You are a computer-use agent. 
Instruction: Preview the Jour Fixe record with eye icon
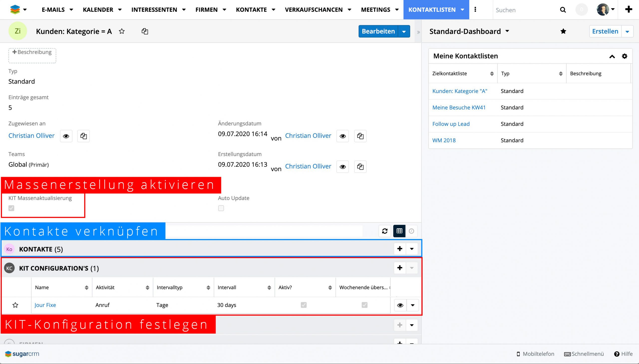400,305
